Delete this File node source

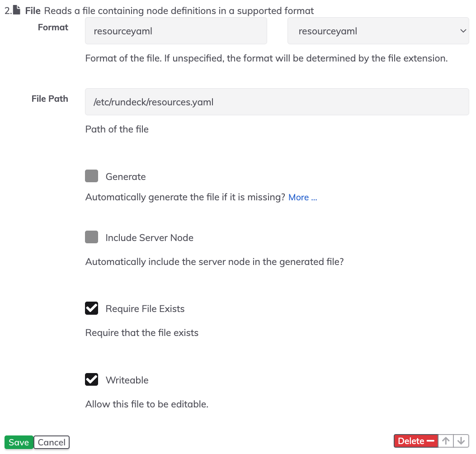(x=416, y=440)
